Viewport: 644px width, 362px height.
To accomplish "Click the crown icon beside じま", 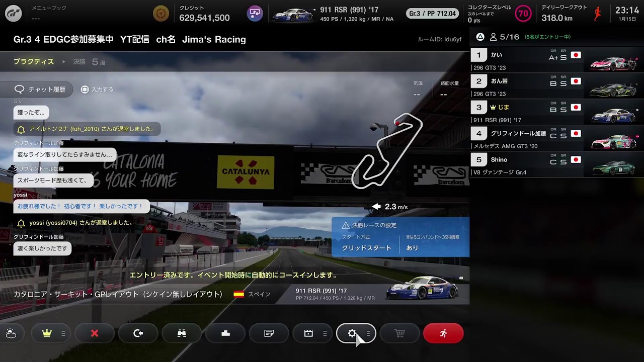I will [x=493, y=107].
